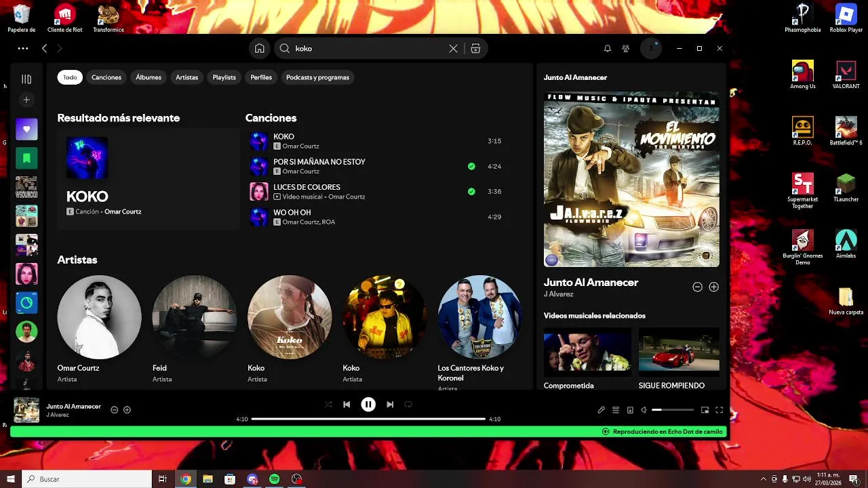
Task: Click the Windows Buscar search box
Action: 87,479
